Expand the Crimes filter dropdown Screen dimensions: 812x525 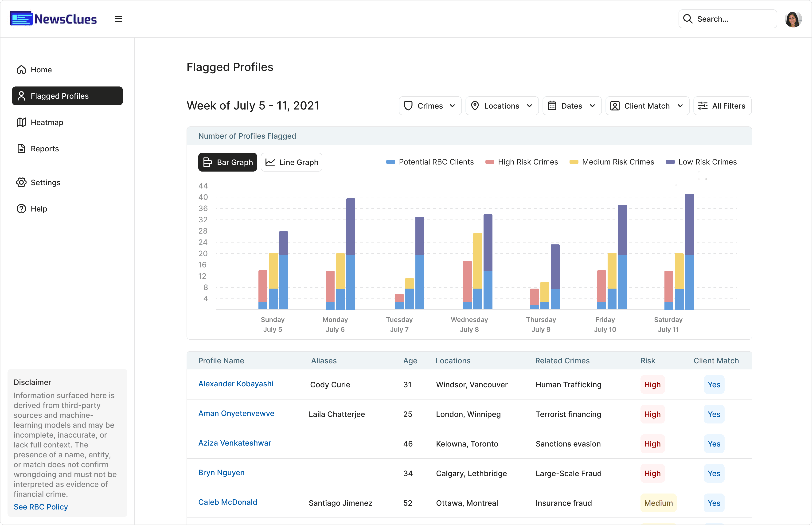point(430,106)
